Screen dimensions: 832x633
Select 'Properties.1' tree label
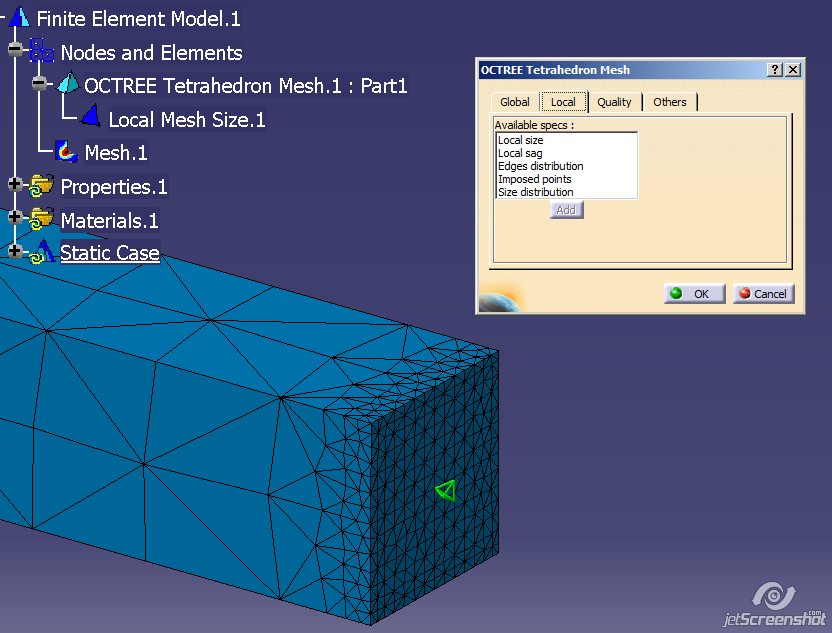(x=114, y=187)
